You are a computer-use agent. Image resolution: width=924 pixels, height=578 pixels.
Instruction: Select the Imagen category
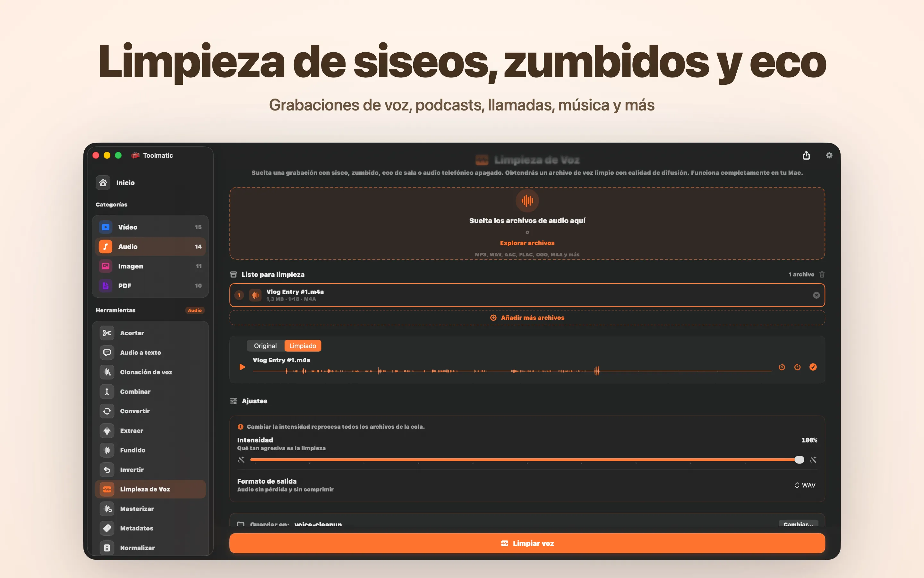click(150, 266)
